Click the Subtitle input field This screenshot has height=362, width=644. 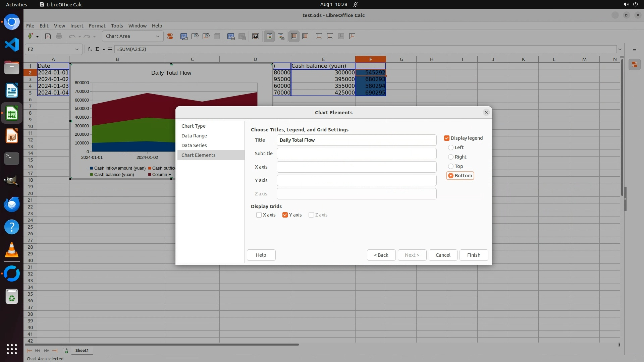click(356, 154)
